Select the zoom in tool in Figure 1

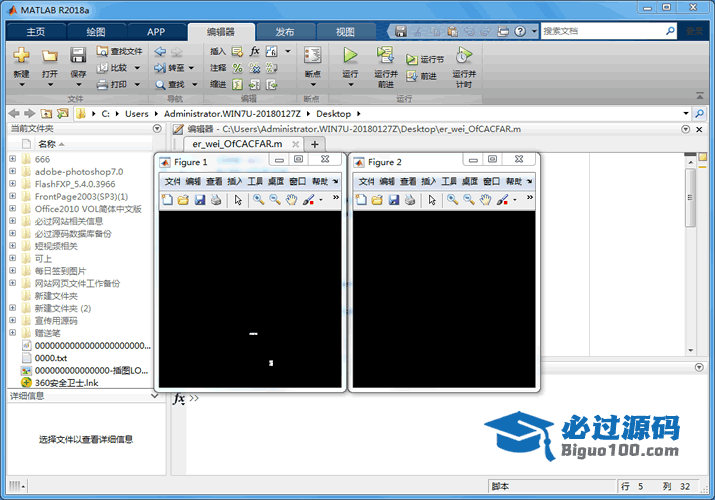pyautogui.click(x=257, y=200)
